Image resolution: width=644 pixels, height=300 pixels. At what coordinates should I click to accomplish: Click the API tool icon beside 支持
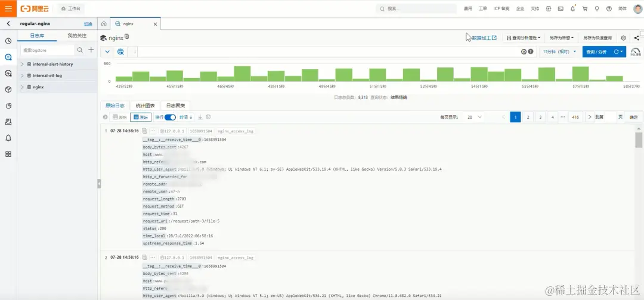coord(549,8)
